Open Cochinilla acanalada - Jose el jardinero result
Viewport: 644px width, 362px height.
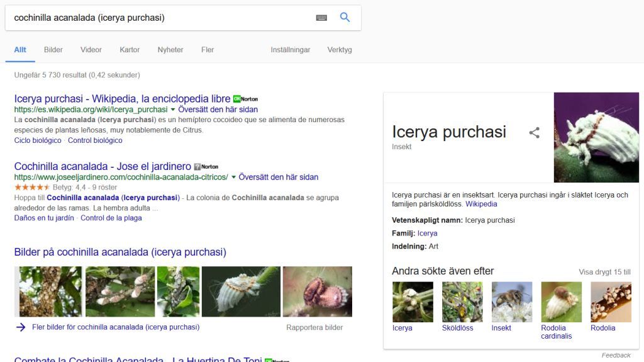[103, 167]
